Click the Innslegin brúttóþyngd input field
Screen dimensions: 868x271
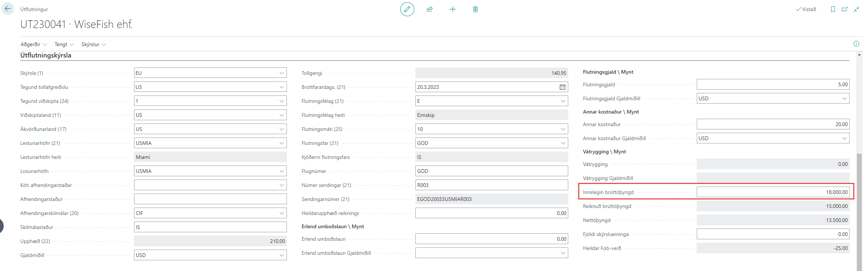click(x=773, y=192)
